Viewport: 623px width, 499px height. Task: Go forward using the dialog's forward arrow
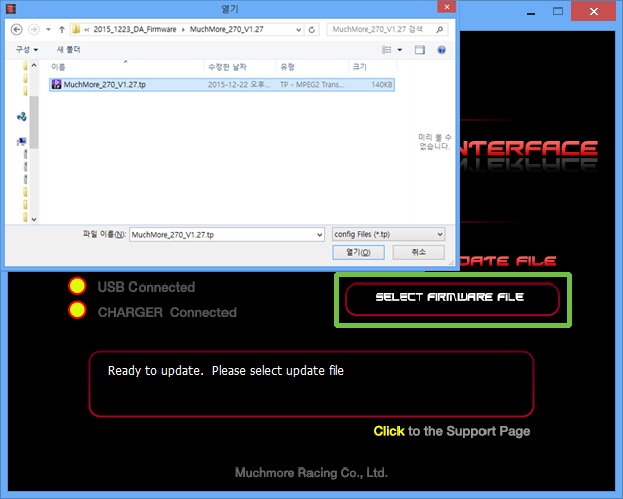tap(34, 29)
